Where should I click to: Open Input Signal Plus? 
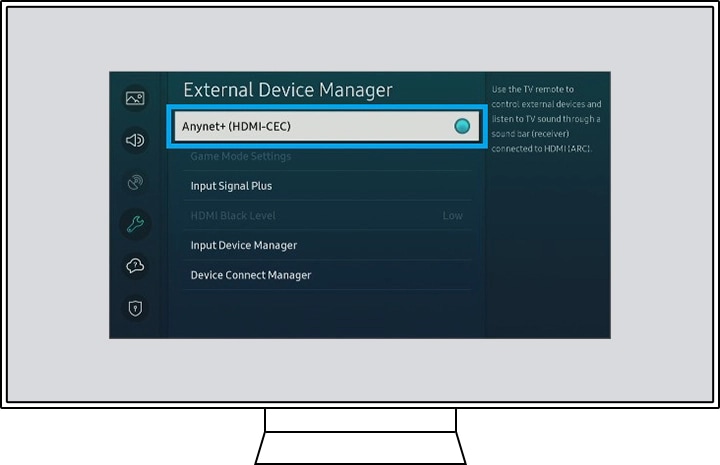coord(231,186)
